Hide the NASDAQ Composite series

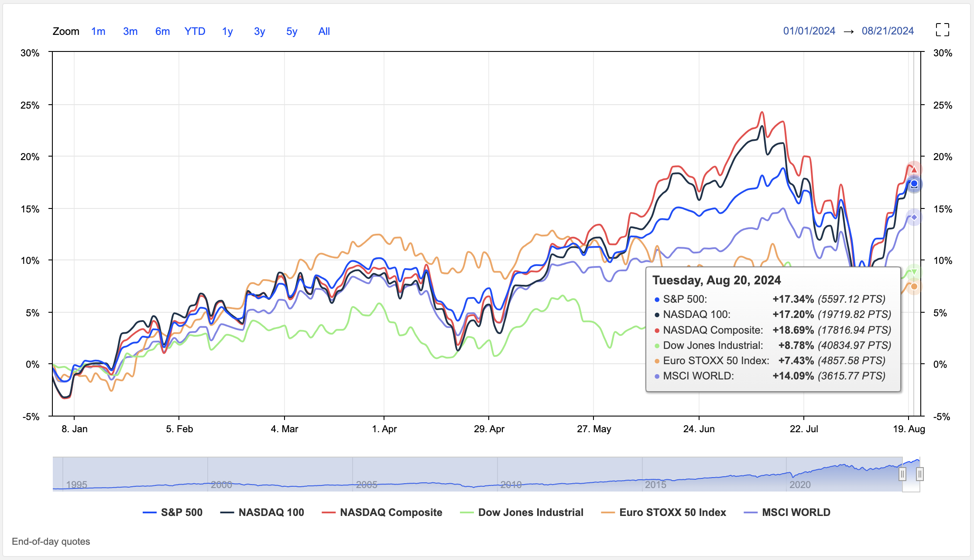pyautogui.click(x=391, y=512)
